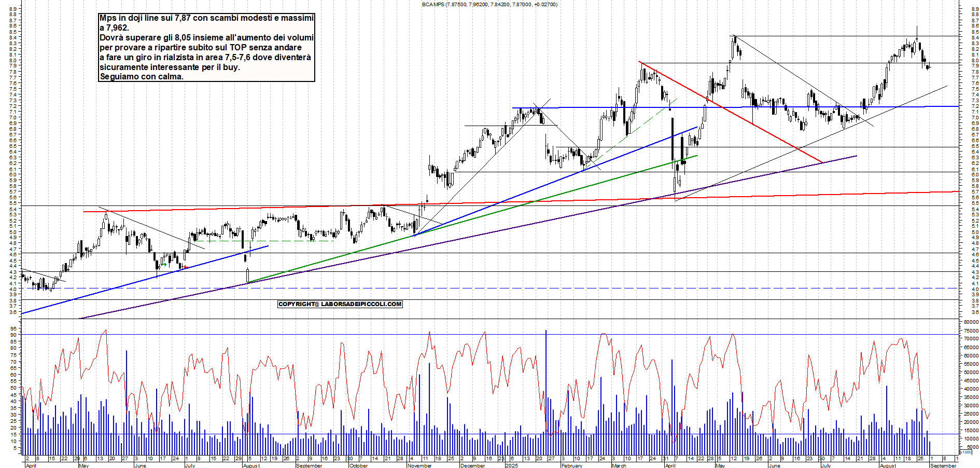Image resolution: width=980 pixels, height=468 pixels.
Task: Click the '65' oscillator scale value
Action: tap(13, 367)
